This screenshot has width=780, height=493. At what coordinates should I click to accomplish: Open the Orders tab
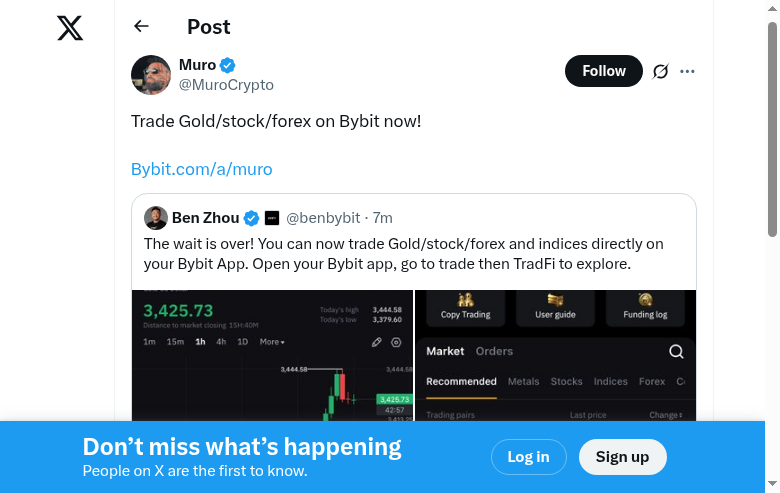click(x=494, y=351)
